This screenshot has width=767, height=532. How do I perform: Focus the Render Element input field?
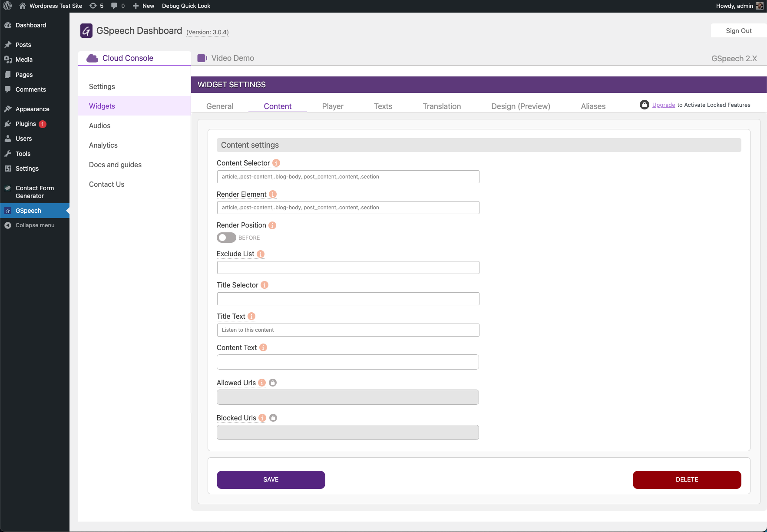348,208
